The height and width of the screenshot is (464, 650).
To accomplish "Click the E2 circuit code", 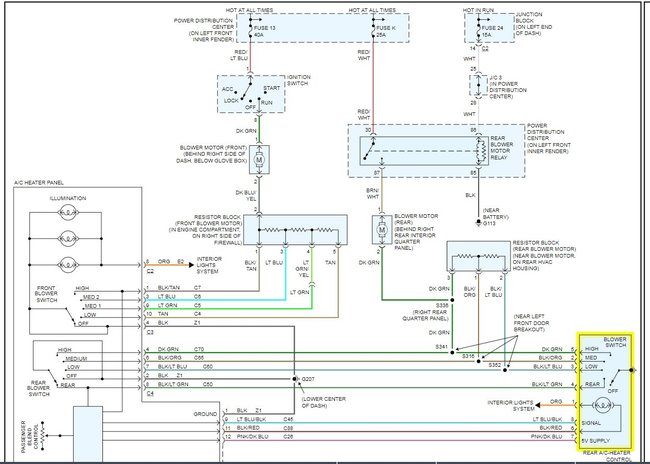I will (181, 262).
